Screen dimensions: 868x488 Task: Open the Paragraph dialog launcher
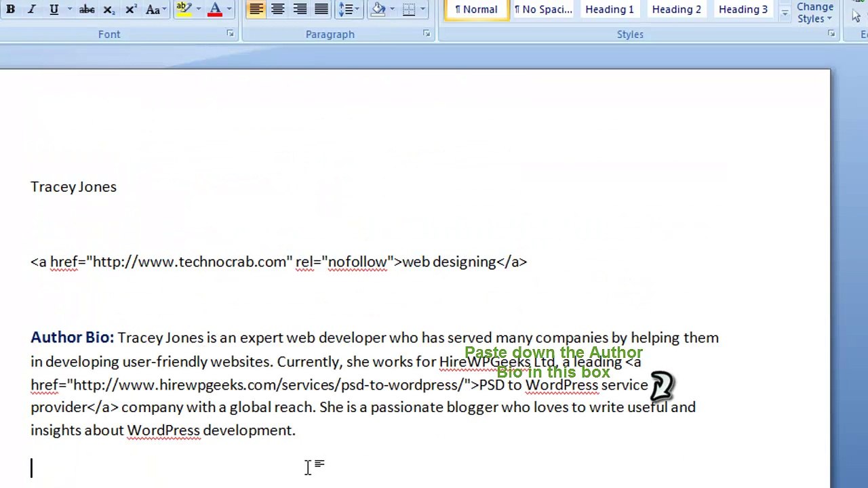pos(427,34)
